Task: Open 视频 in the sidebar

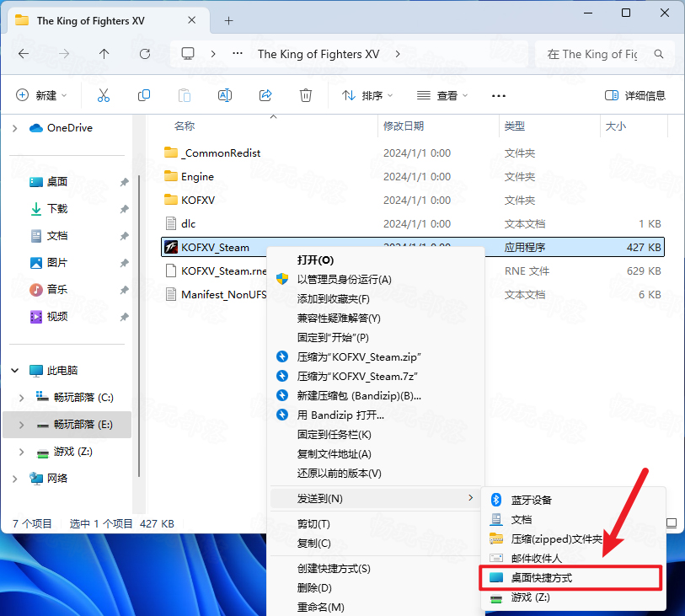Action: [x=57, y=317]
